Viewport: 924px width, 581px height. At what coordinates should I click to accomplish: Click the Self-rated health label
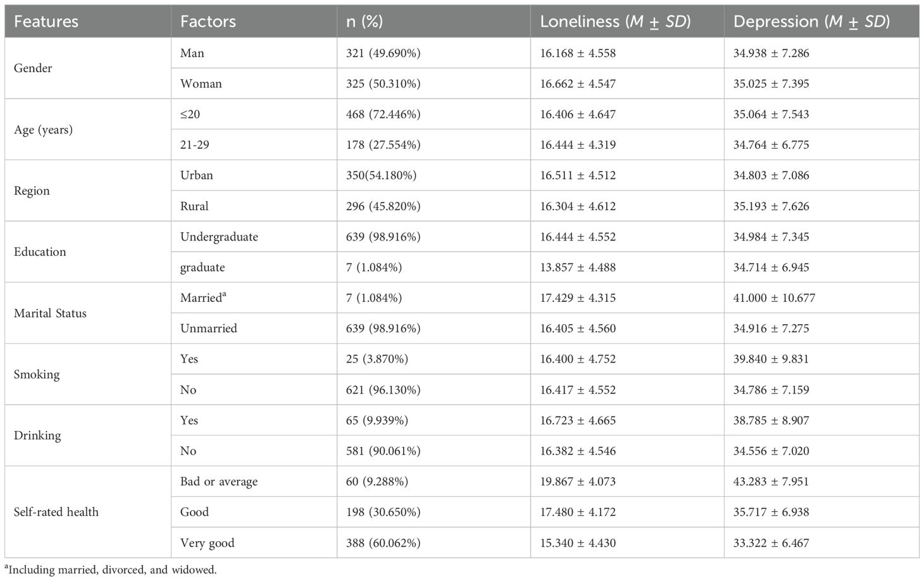[x=56, y=512]
